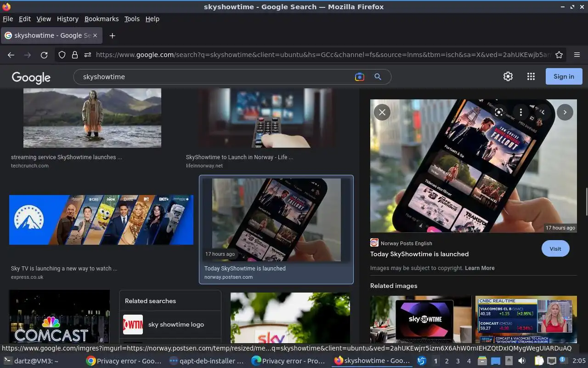Screen dimensions: 588x368
Task: Open the techcrunch woman in lake thumbnail
Action: [x=92, y=118]
